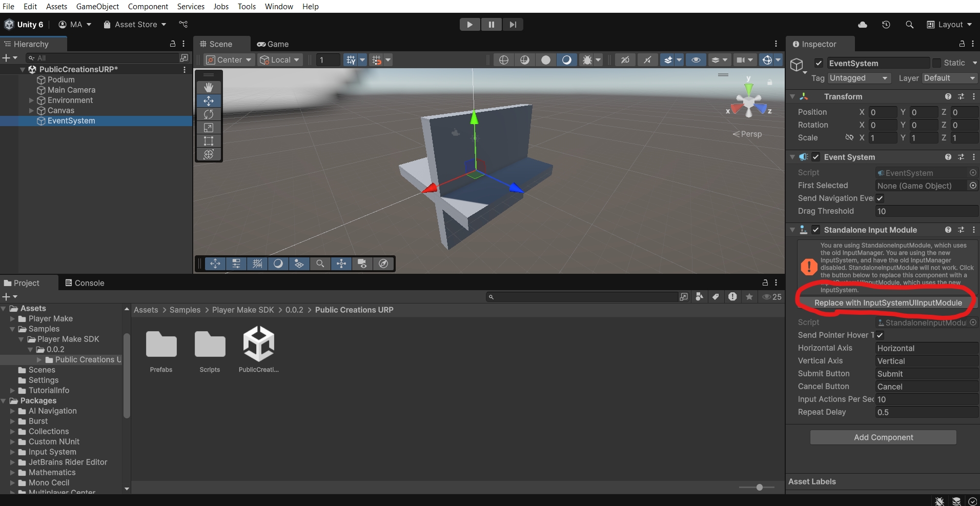Click Replace with InputSystemUIInputModule button
980x506 pixels.
pyautogui.click(x=888, y=303)
